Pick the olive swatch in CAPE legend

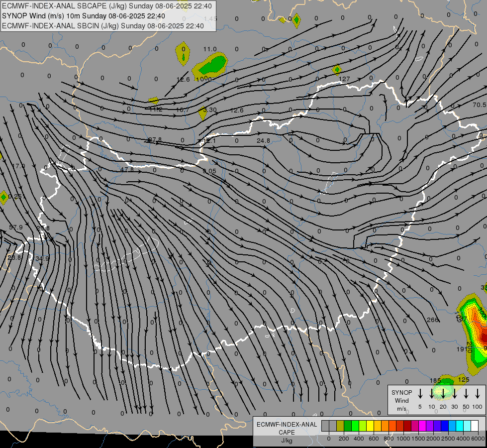[340, 426]
